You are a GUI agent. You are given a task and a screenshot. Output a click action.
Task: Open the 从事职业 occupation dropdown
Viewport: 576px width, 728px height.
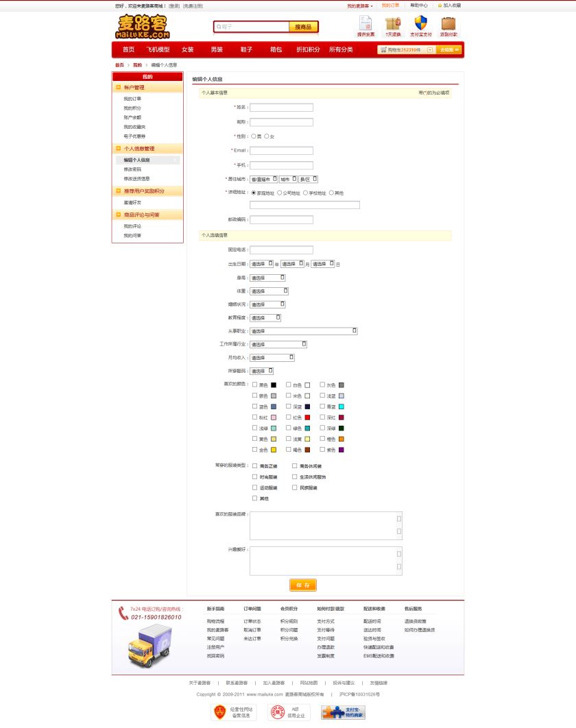click(304, 331)
